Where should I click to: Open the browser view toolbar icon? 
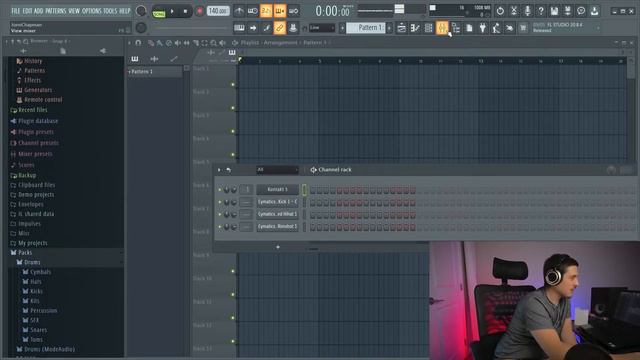(456, 28)
